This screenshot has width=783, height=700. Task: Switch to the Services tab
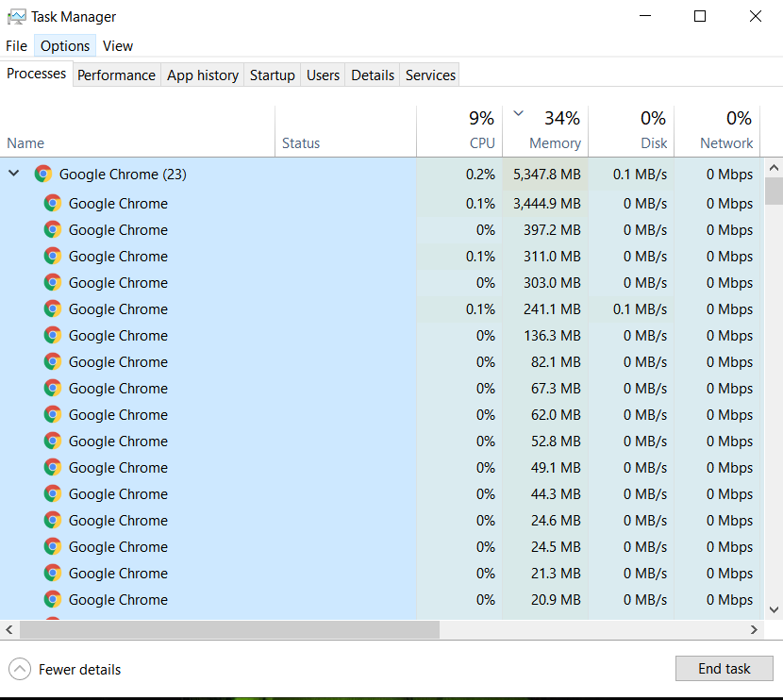coord(430,75)
